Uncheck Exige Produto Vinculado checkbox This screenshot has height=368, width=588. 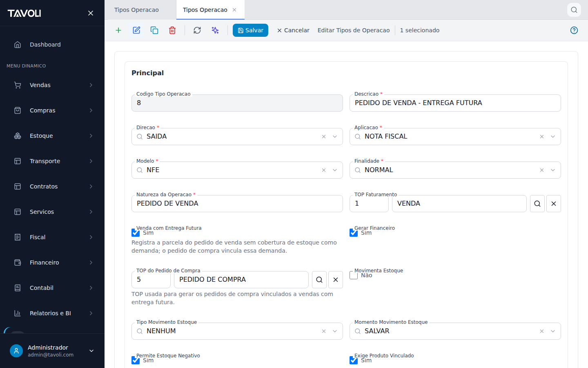354,360
